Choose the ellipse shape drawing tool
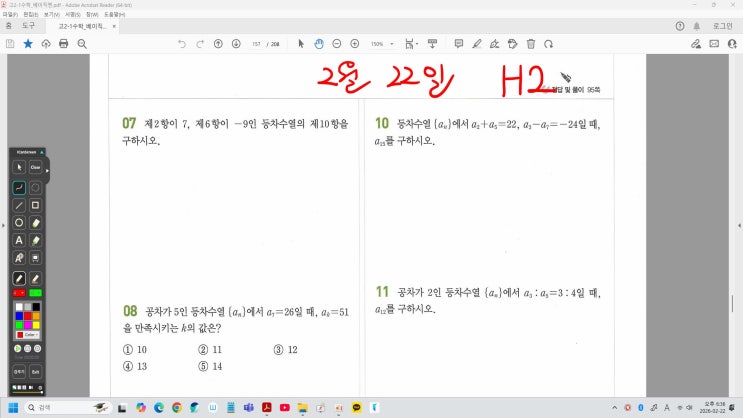The width and height of the screenshot is (743, 418). pyautogui.click(x=19, y=222)
